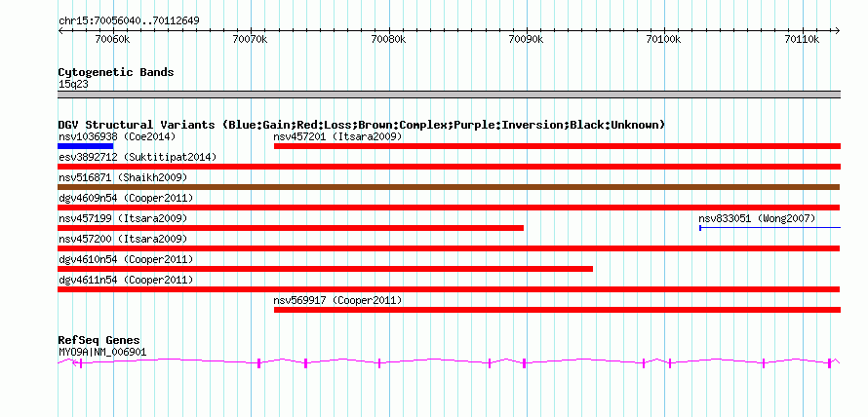Click the nsv516871 (Shaikh2009) label
The height and width of the screenshot is (417, 868).
[x=123, y=177]
